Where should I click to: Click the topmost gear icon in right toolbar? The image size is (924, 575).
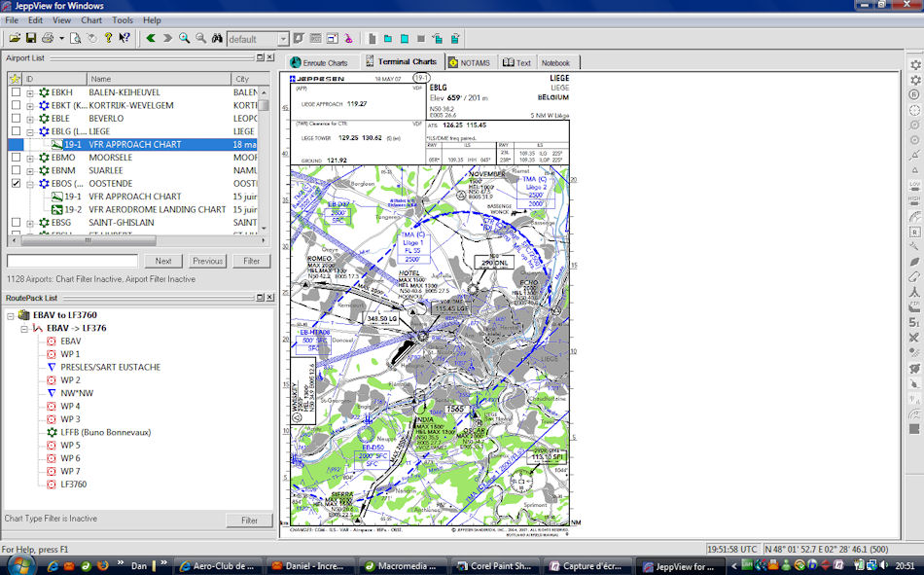914,64
